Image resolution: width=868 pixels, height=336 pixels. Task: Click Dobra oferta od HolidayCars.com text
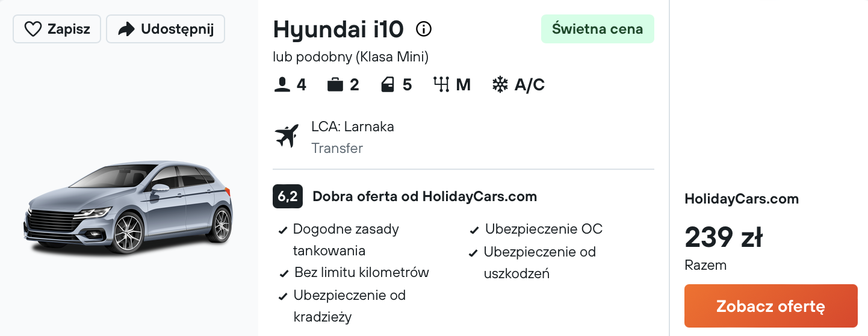424,196
